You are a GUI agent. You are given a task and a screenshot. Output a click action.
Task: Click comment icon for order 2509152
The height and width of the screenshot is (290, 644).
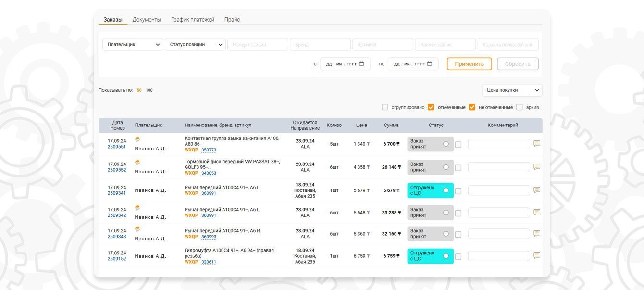click(x=537, y=256)
